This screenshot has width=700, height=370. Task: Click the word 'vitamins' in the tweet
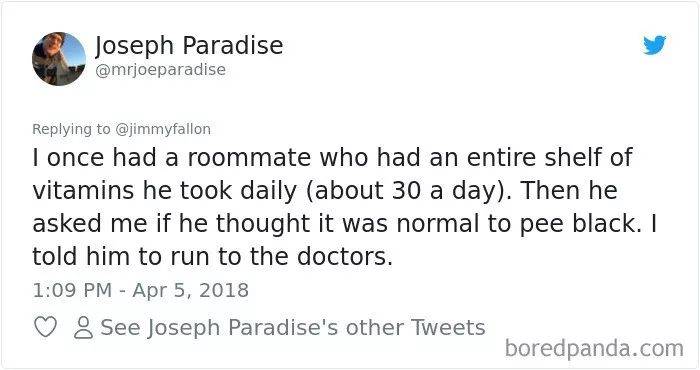83,190
